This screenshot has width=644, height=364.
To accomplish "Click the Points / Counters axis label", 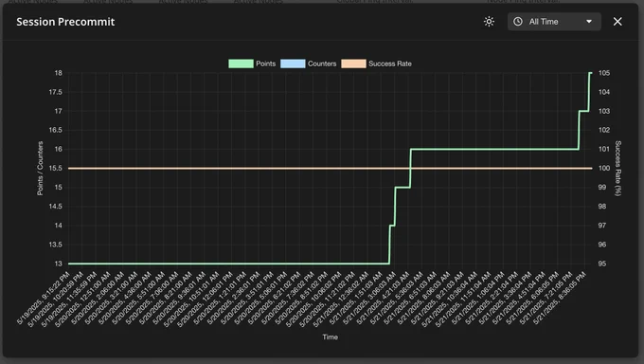I will 40,168.
